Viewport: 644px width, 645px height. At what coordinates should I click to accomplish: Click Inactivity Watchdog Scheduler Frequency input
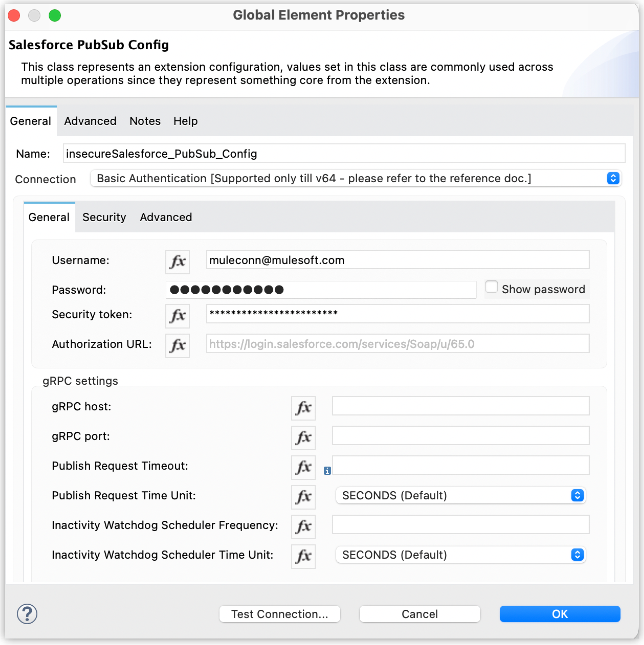pos(460,525)
